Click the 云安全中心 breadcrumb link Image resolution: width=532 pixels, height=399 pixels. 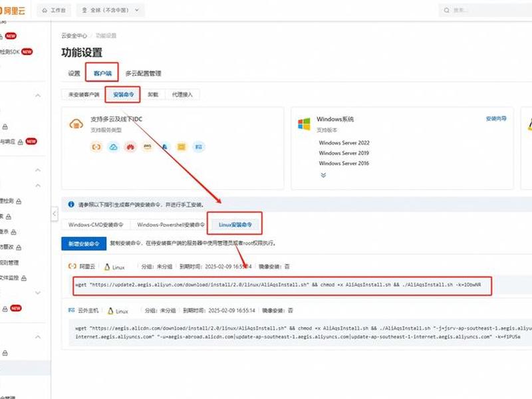(74, 36)
